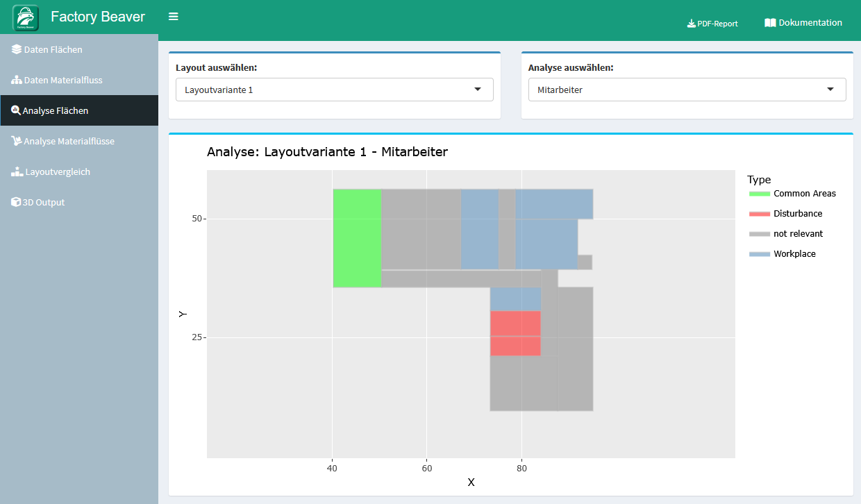Click the Dokumentation book icon
The image size is (861, 504).
click(x=769, y=23)
